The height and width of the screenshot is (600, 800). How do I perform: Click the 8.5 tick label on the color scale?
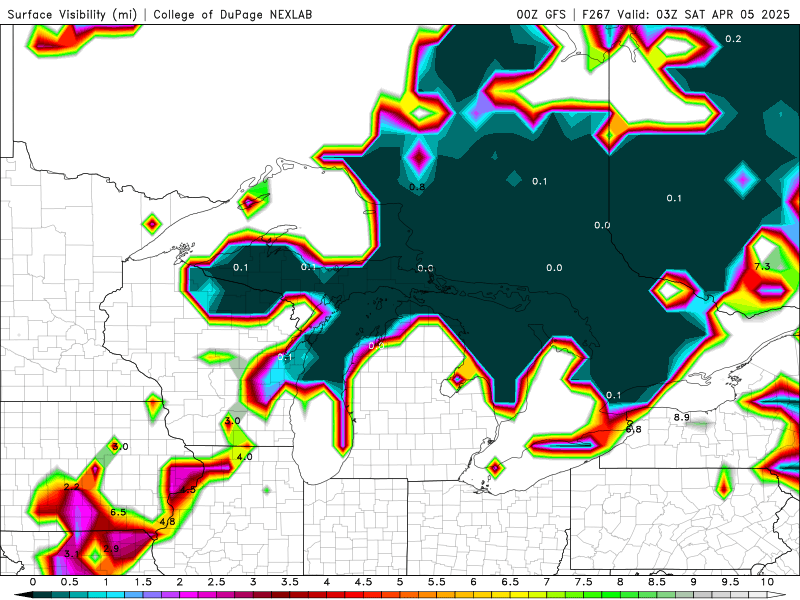pyautogui.click(x=657, y=582)
